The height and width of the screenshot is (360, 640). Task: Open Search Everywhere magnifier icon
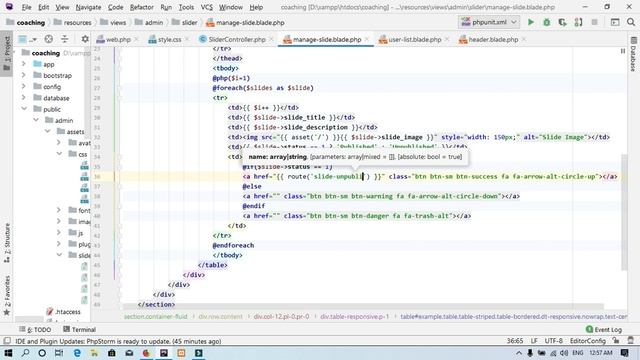pyautogui.click(x=631, y=22)
